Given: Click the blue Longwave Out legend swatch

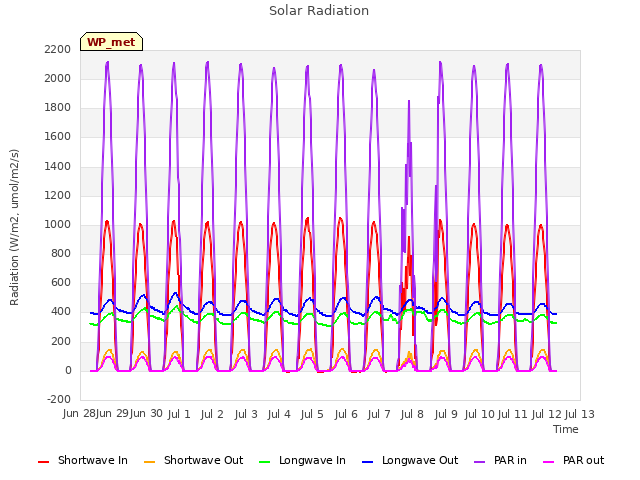Looking at the screenshot, I should click(x=367, y=462).
